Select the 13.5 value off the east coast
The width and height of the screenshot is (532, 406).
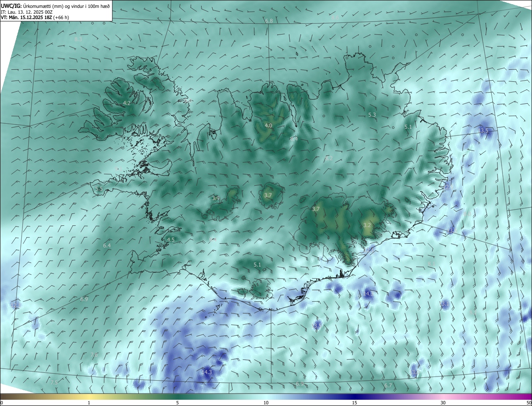(x=483, y=130)
